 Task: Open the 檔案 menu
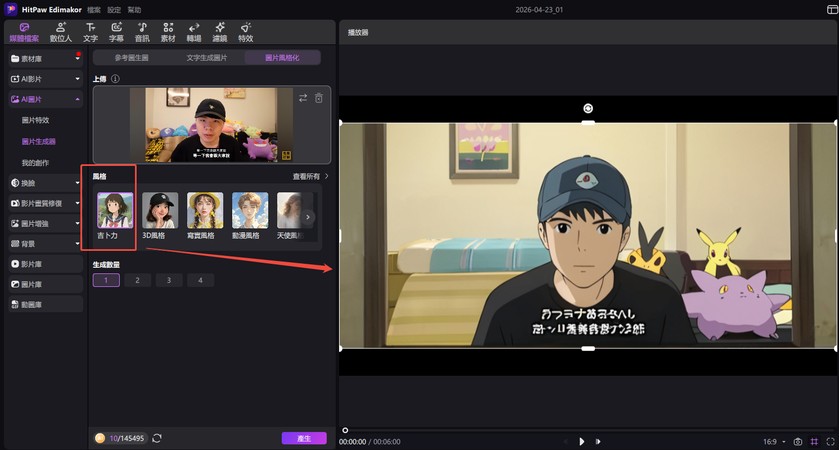tap(94, 10)
